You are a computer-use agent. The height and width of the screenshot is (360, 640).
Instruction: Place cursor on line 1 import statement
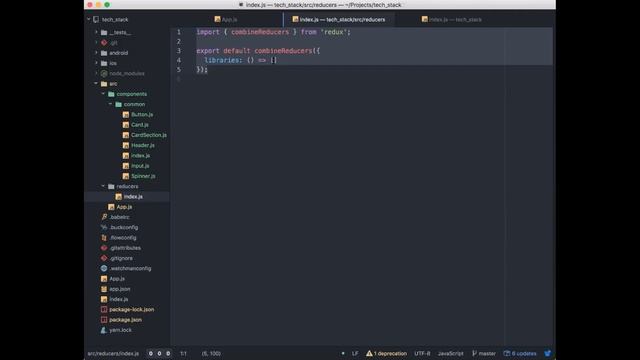pos(273,32)
